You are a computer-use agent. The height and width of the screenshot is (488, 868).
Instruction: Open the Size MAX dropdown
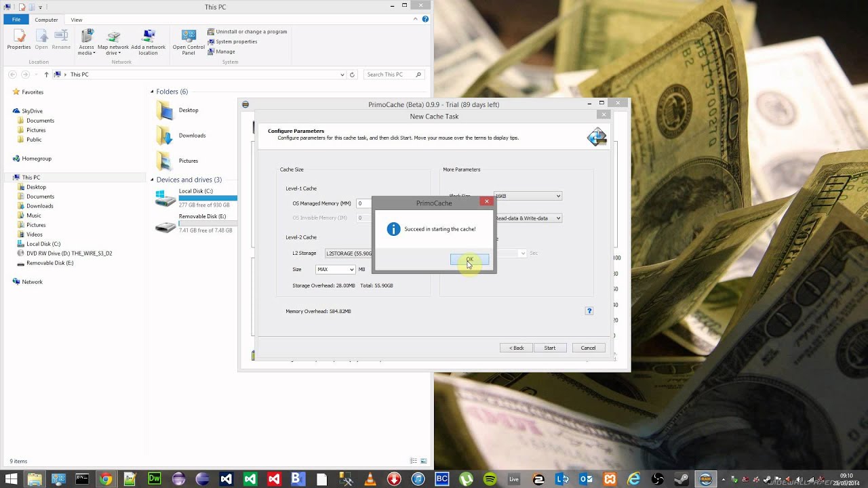pos(336,269)
